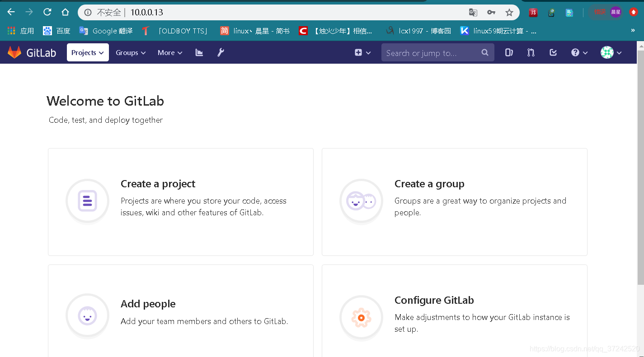Click the search magnifier icon
The height and width of the screenshot is (357, 644).
click(485, 52)
